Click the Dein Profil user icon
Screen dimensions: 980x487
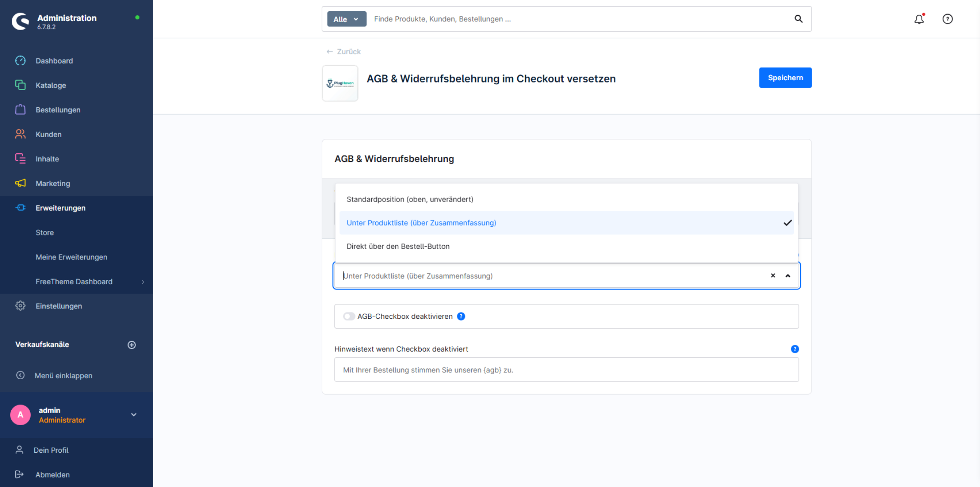pyautogui.click(x=19, y=450)
